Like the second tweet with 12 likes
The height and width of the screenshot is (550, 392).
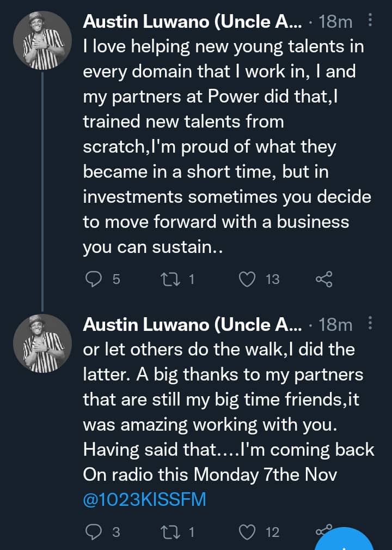(x=248, y=532)
